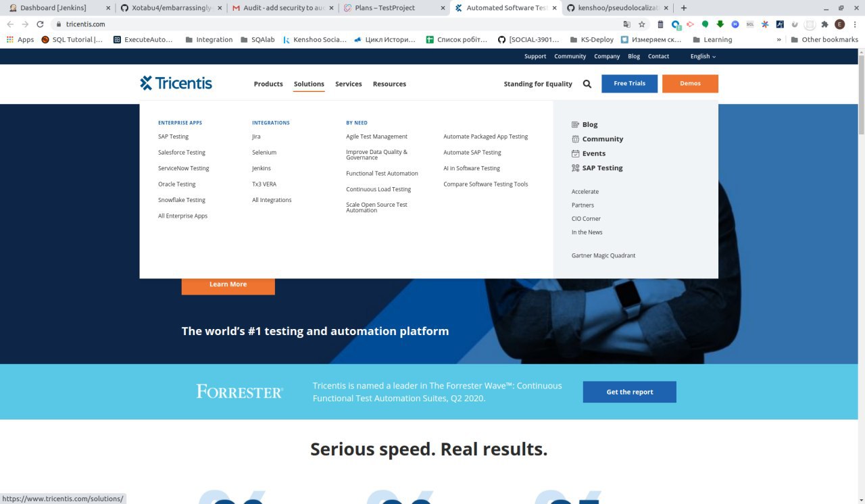Image resolution: width=865 pixels, height=504 pixels.
Task: Open the Apps grid bookmark
Action: click(x=20, y=39)
